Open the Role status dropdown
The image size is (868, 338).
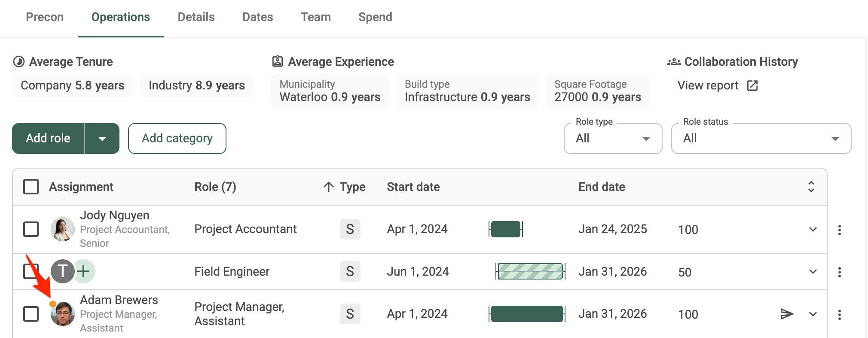coord(761,138)
